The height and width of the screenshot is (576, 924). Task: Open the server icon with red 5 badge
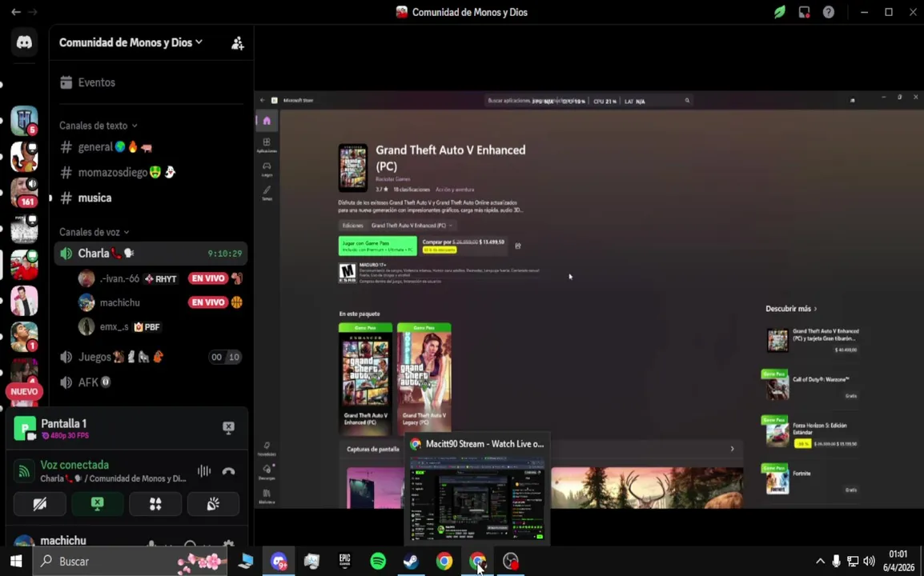point(24,121)
